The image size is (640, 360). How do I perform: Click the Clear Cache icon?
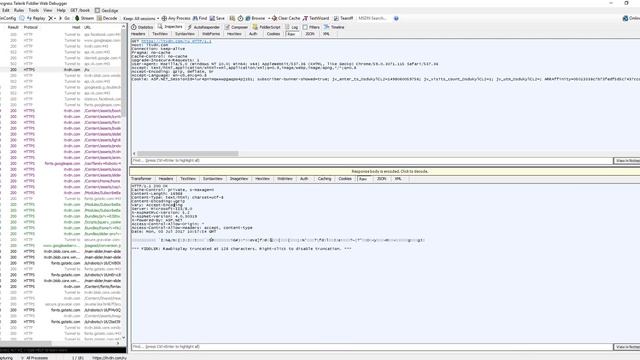pos(275,18)
